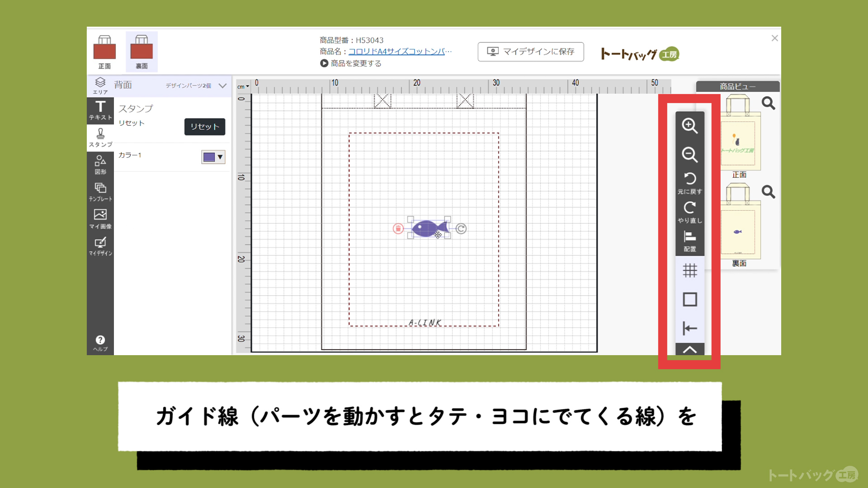Viewport: 868px width, 488px height.
Task: Open the 図形 shapes tool
Action: pyautogui.click(x=100, y=165)
